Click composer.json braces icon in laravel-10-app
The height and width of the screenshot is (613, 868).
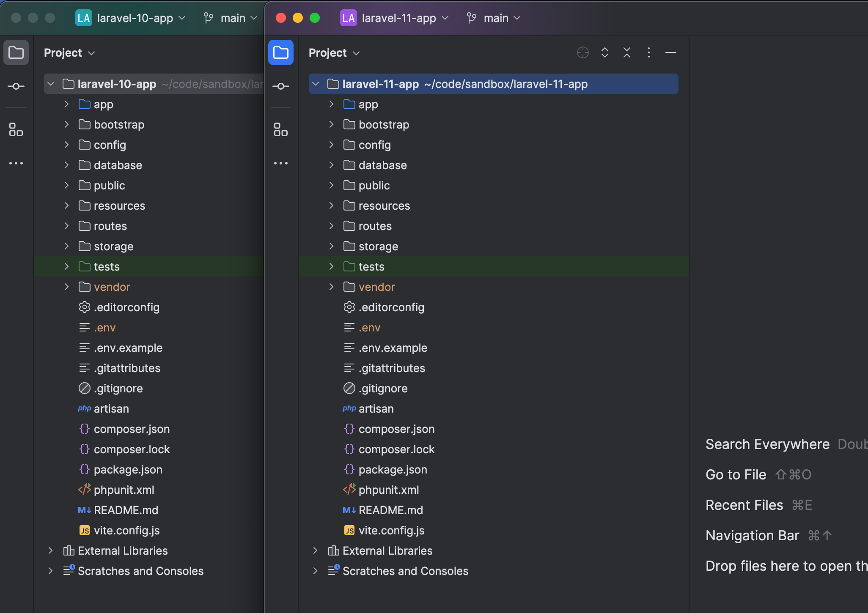(85, 429)
